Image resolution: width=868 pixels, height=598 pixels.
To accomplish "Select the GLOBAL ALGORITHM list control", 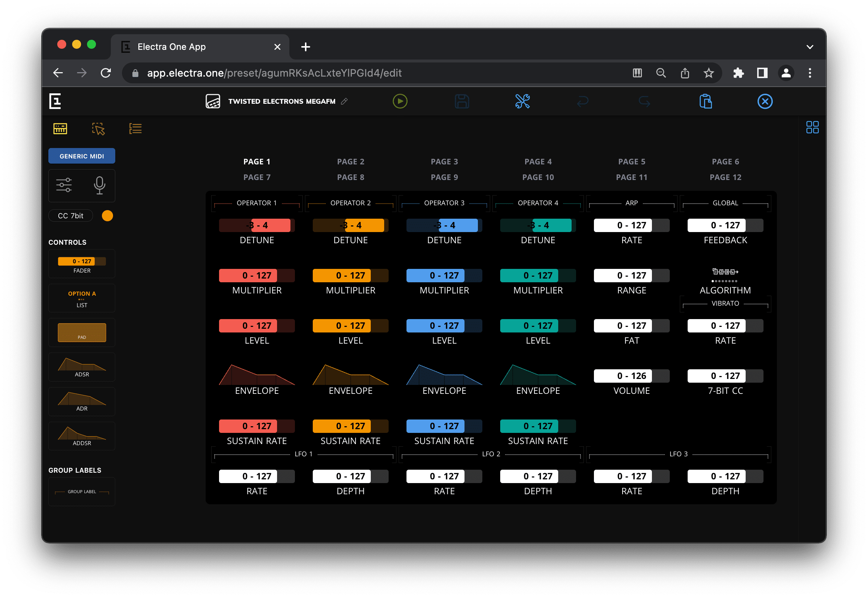I will pos(725,282).
